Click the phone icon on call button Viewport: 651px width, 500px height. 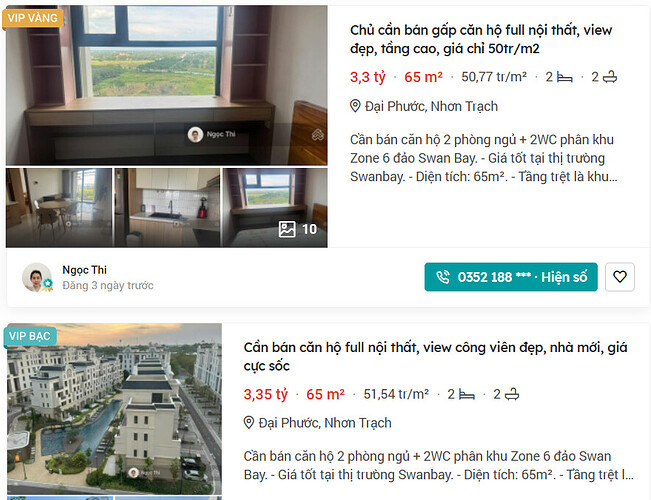tap(443, 277)
